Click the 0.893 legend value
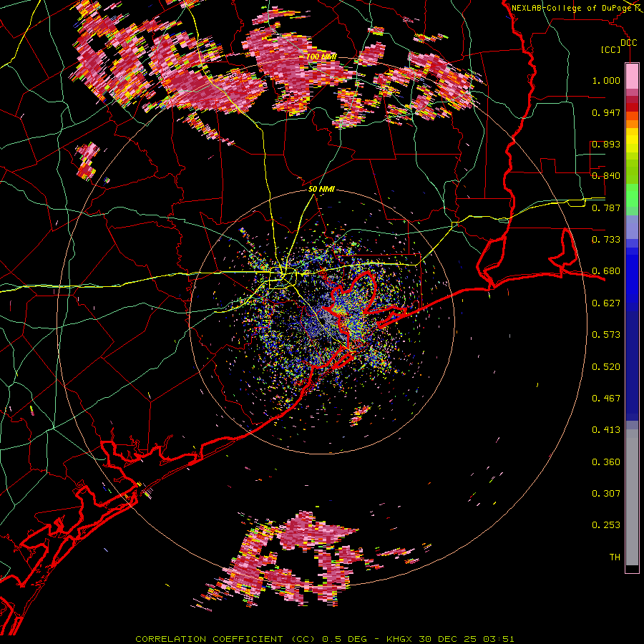Viewport: 644px width, 644px height. pos(606,144)
